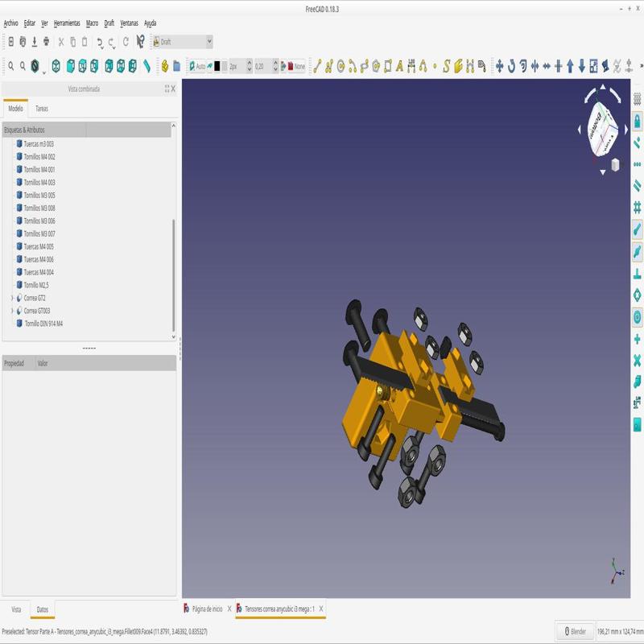Click the measure distance ruler icon
Image resolution: width=644 pixels, height=644 pixels.
[147, 66]
